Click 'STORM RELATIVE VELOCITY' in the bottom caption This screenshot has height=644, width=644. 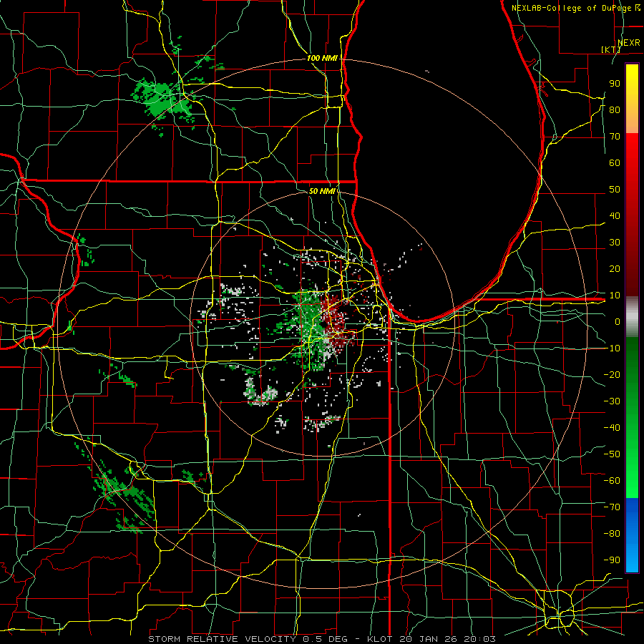223,639
